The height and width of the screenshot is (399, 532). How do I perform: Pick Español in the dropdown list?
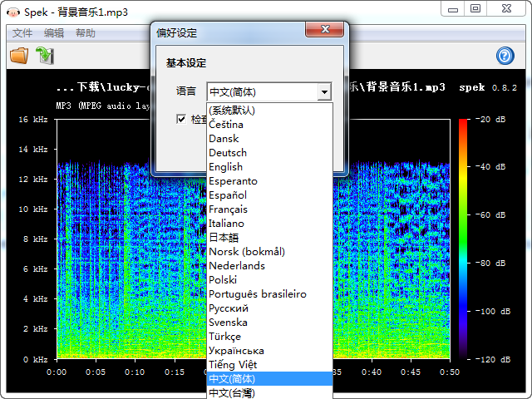pyautogui.click(x=269, y=195)
